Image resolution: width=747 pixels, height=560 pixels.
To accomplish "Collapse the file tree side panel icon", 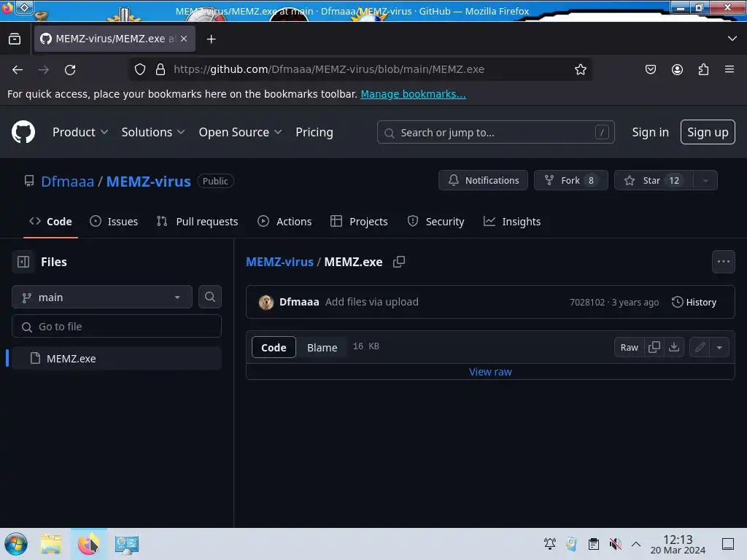I will point(23,262).
